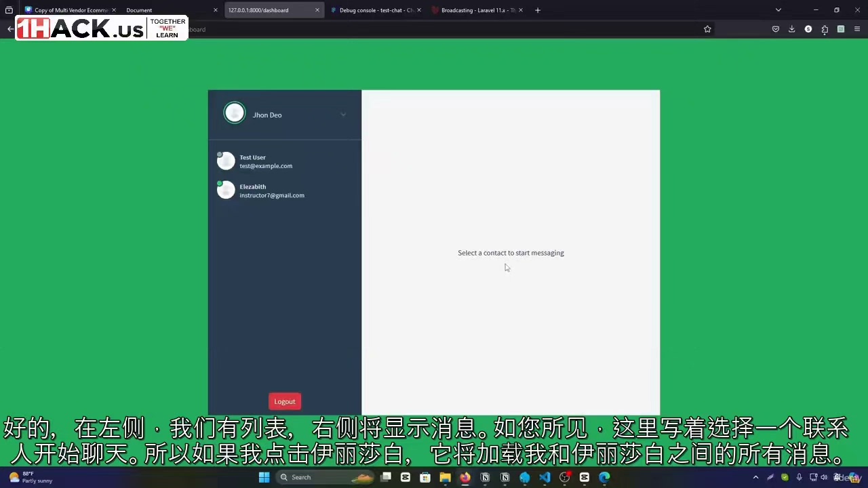Click the taskbar Search box
This screenshot has height=488, width=868.
(x=326, y=477)
